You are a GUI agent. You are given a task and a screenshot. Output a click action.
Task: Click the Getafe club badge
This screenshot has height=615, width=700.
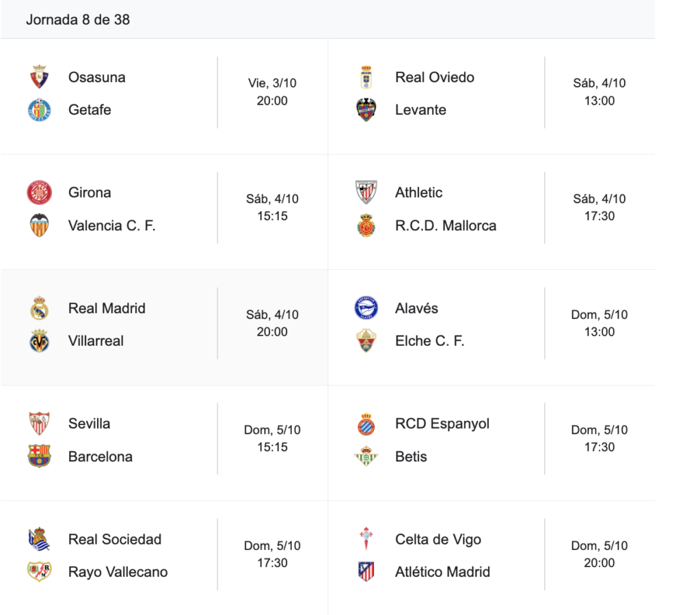(x=40, y=110)
